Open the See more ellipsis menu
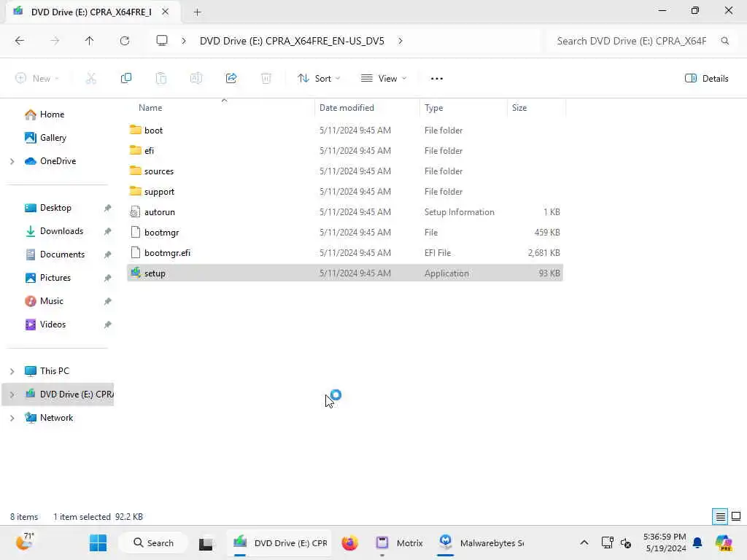 (436, 79)
